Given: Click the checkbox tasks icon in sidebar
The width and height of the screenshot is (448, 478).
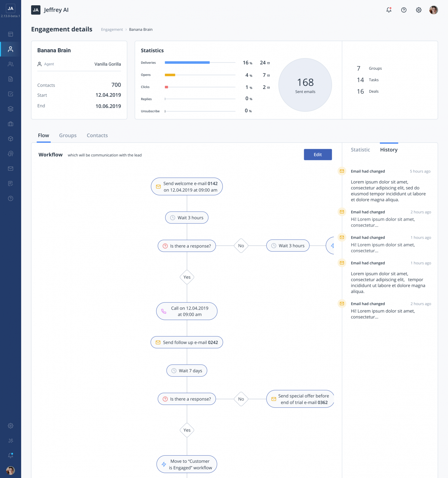Looking at the screenshot, I should (11, 94).
